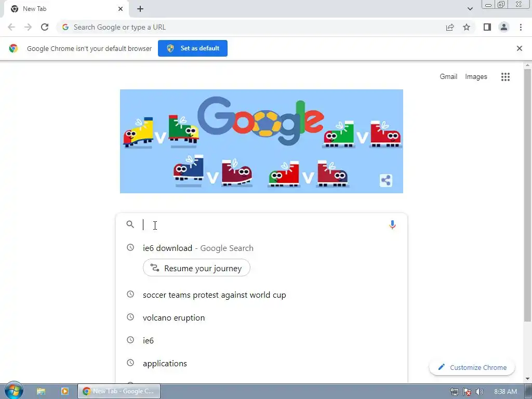Open the Windows Start orb
The image size is (532, 399).
[x=14, y=391]
